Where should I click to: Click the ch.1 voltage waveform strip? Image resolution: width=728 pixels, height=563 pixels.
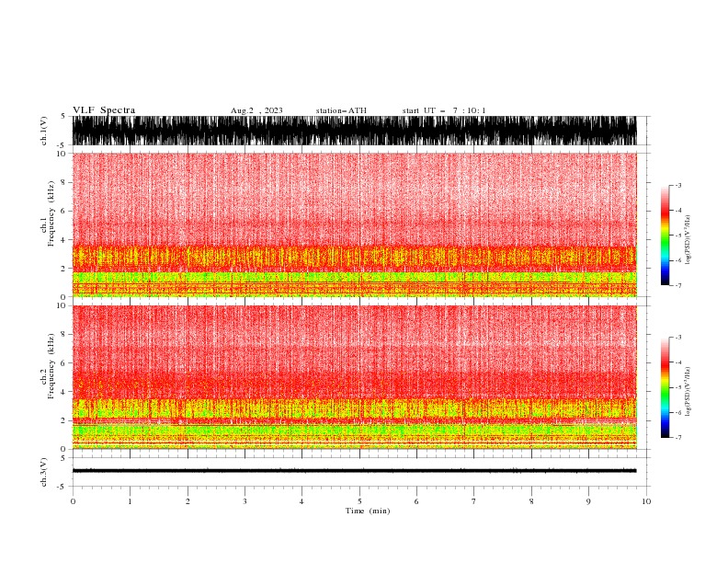[x=354, y=131]
